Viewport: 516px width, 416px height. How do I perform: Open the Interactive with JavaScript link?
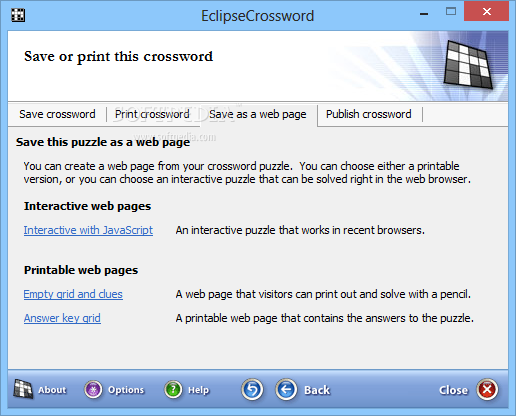point(88,230)
